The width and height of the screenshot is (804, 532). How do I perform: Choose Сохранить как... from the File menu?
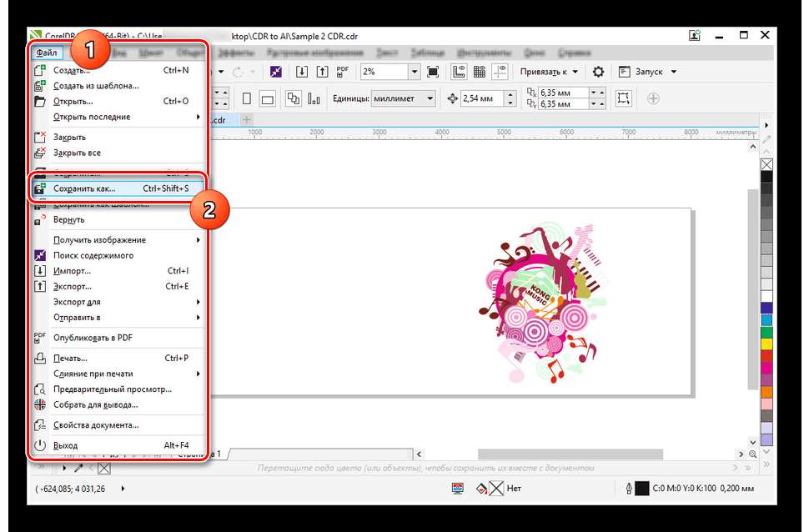84,188
